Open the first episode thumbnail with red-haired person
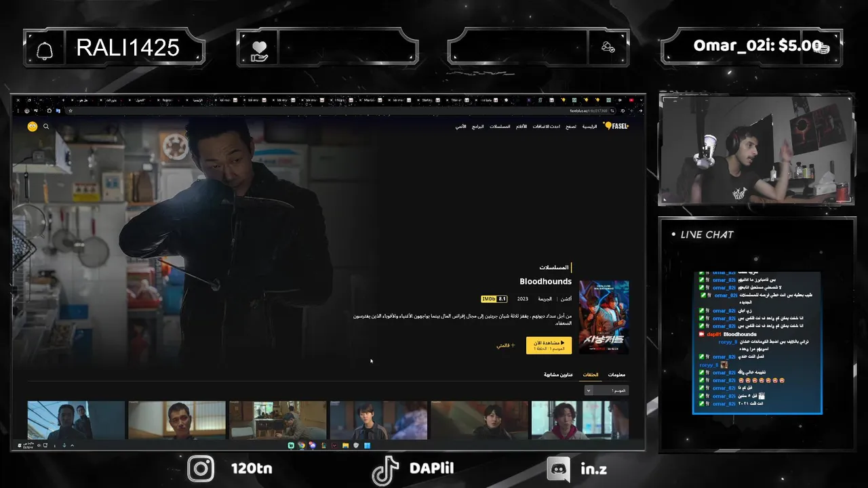Screen dimensions: 868x488 coord(580,420)
